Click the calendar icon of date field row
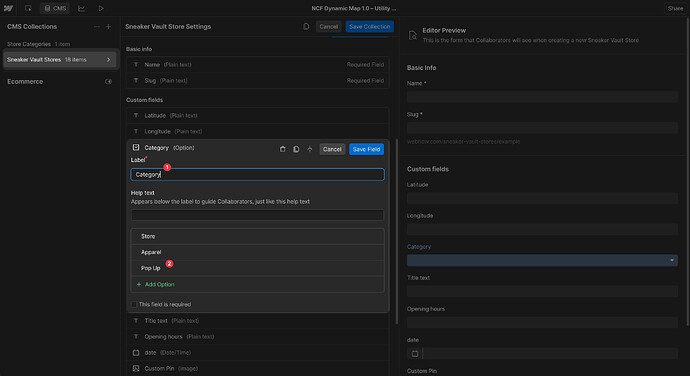 (136, 353)
